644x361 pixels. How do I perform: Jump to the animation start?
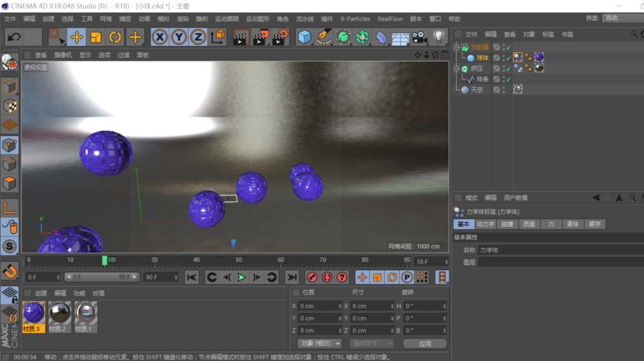[191, 277]
